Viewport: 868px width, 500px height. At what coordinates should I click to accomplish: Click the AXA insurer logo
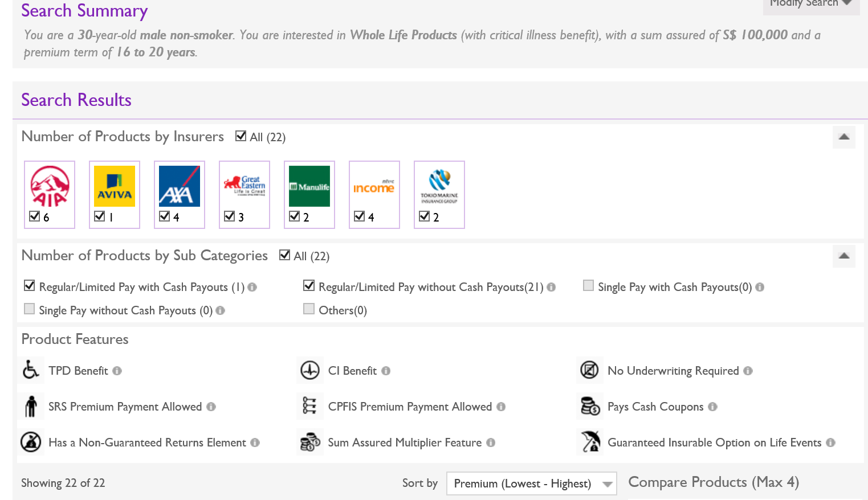coord(180,186)
